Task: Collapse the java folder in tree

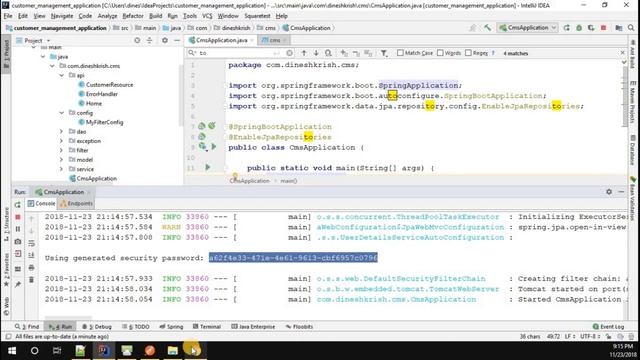Action: click(x=43, y=57)
